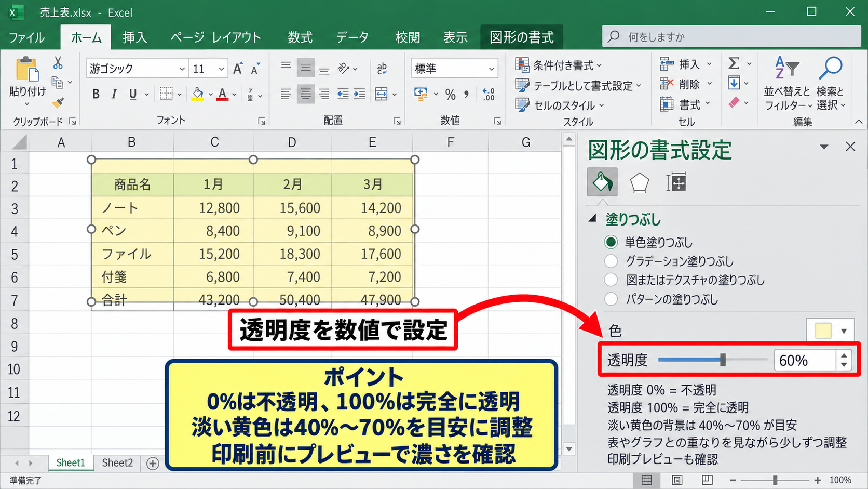Click the Format Painter brush icon
868x489 pixels.
pos(58,103)
